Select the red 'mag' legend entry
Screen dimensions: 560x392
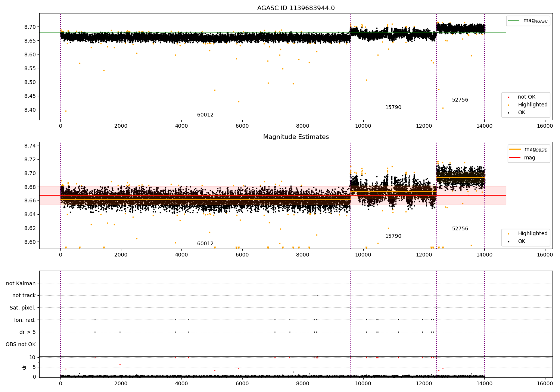[522, 158]
